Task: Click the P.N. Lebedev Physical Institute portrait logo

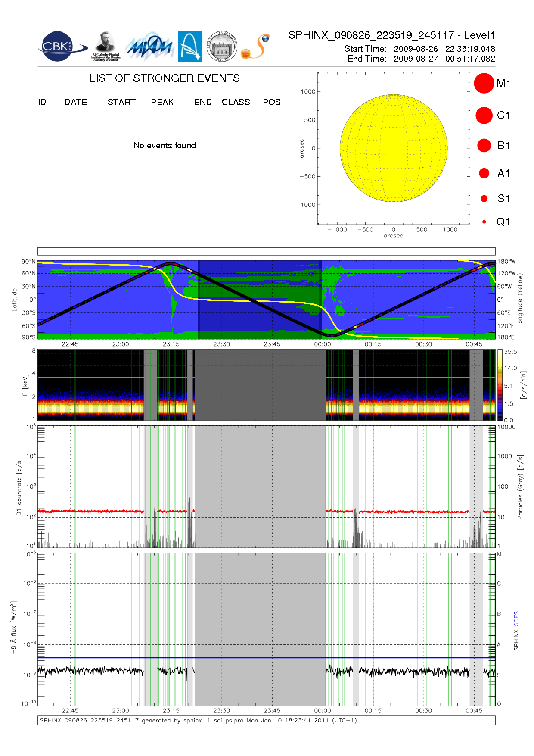Action: pos(106,46)
